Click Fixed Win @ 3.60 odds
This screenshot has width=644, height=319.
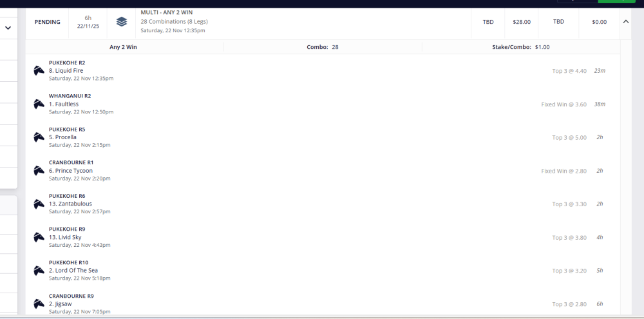click(563, 104)
